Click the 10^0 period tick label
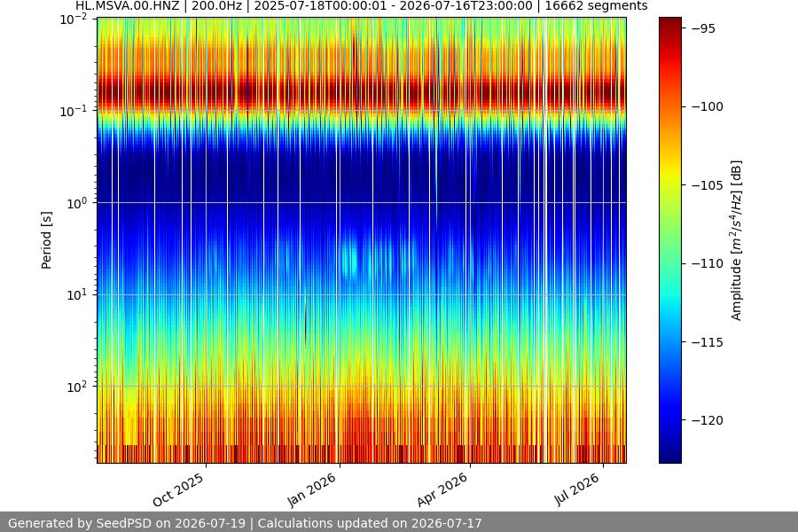Screen dimensions: 798x532 click(77, 203)
